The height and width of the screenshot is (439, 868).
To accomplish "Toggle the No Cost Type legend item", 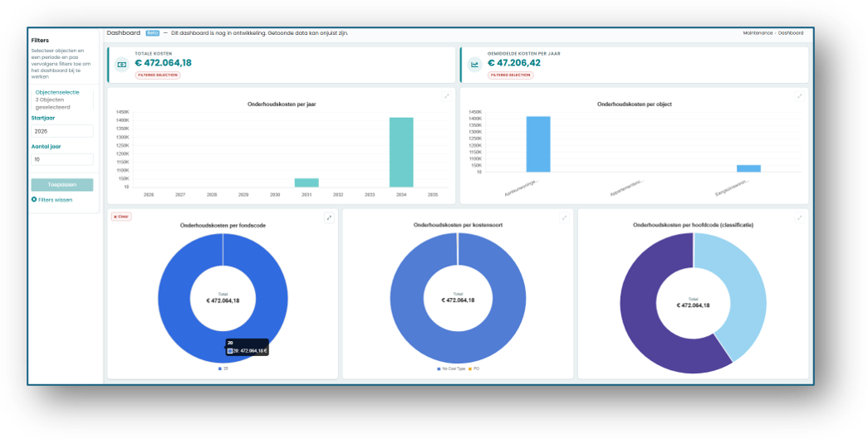I will (x=451, y=368).
